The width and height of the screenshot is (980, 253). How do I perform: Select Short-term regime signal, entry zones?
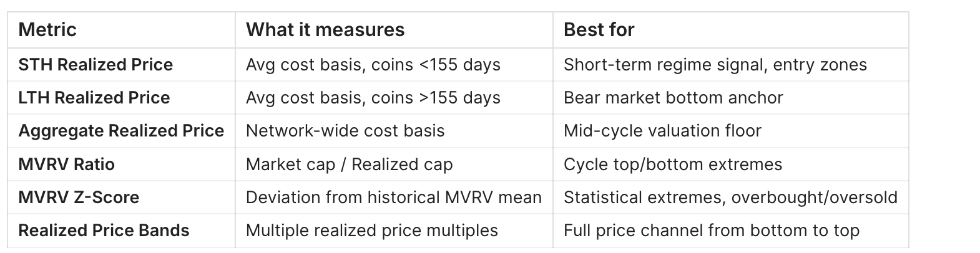[715, 65]
